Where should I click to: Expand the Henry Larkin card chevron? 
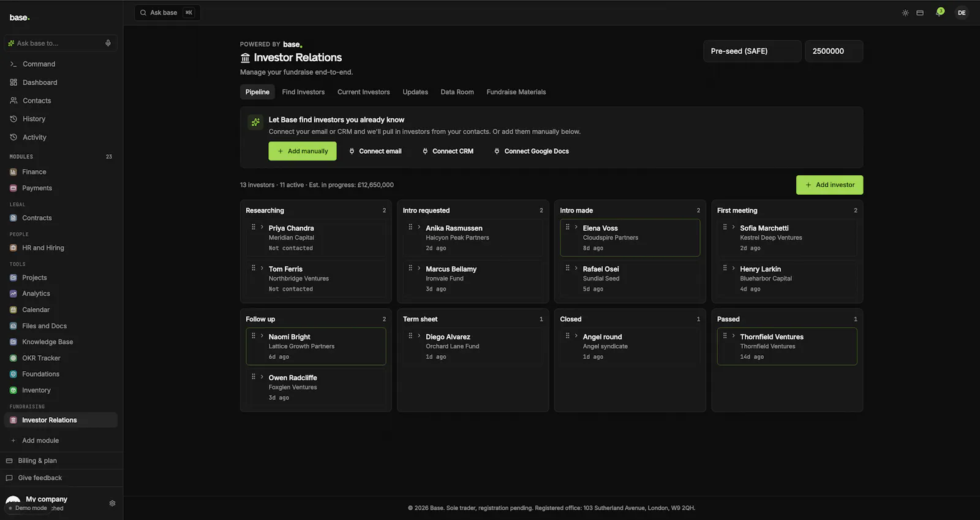click(x=733, y=268)
